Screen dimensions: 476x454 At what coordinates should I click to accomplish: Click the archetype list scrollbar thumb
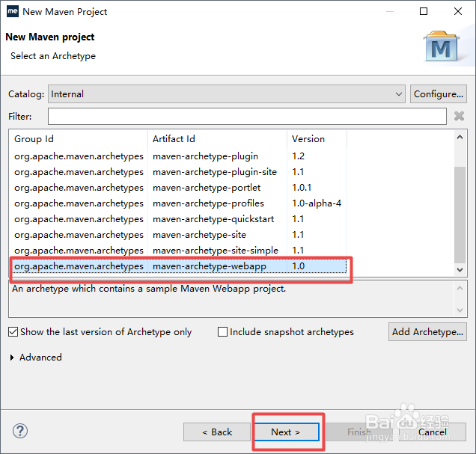(460, 215)
